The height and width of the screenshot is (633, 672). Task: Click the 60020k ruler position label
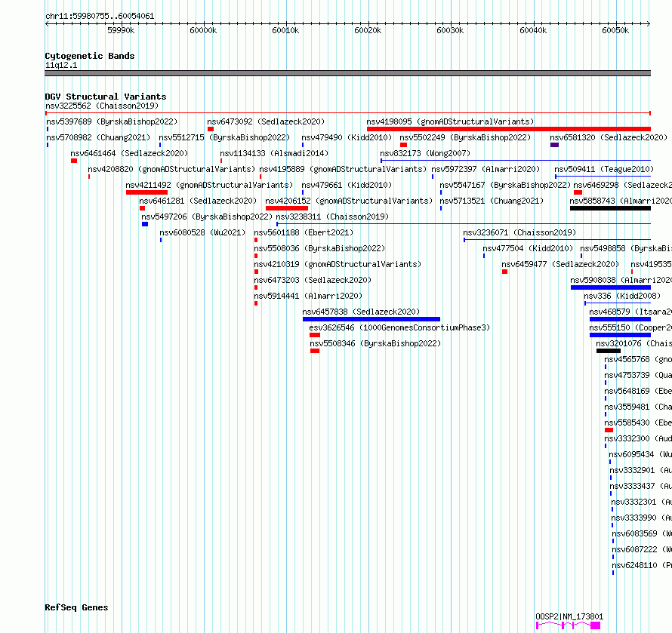(x=368, y=30)
